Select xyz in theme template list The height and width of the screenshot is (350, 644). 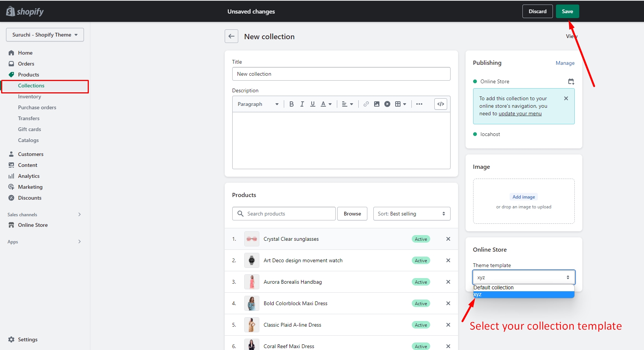click(x=523, y=295)
